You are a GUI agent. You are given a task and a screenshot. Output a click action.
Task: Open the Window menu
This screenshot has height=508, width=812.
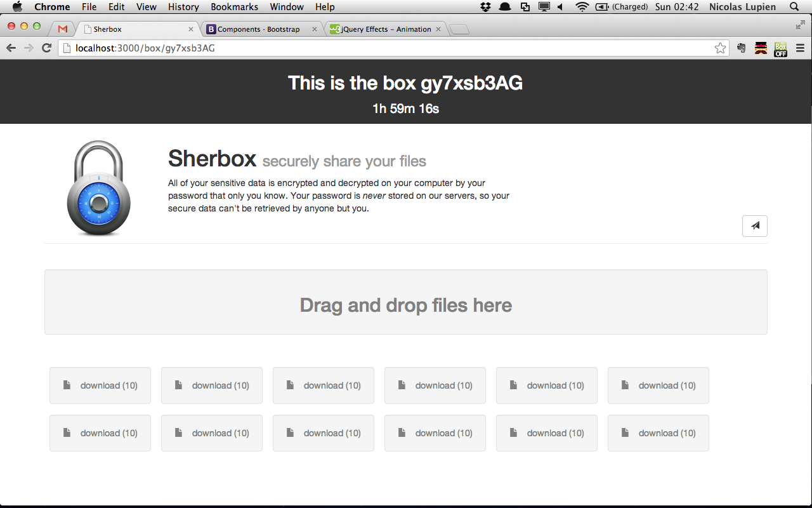[287, 7]
